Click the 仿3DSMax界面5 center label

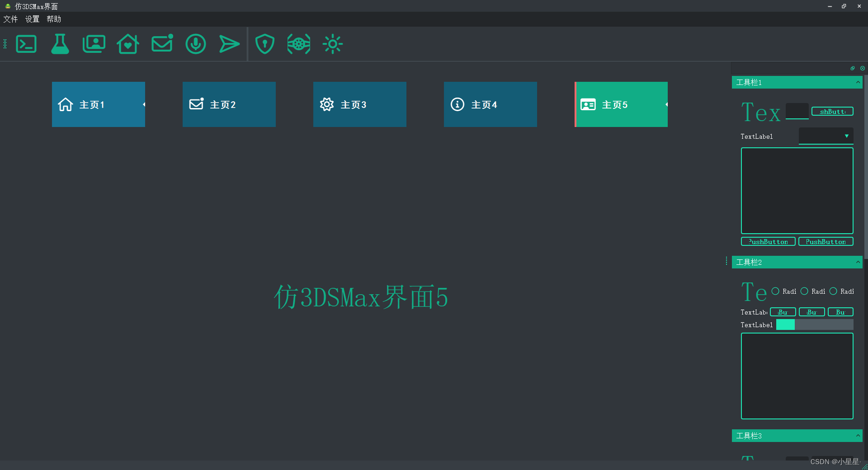coord(361,297)
